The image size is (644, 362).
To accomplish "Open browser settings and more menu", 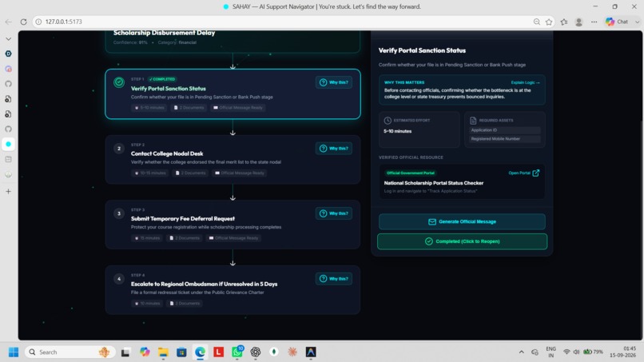I will 594,22.
